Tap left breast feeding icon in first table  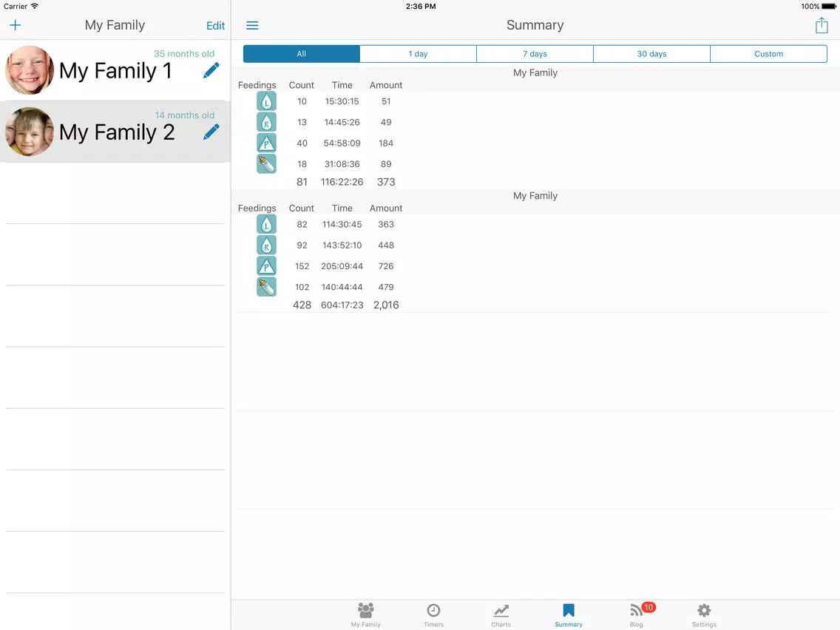coord(266,101)
